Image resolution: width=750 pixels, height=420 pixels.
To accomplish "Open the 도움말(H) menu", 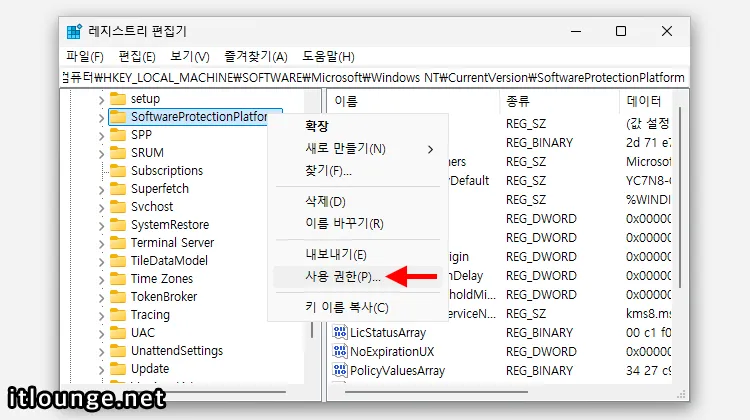I will pyautogui.click(x=328, y=57).
